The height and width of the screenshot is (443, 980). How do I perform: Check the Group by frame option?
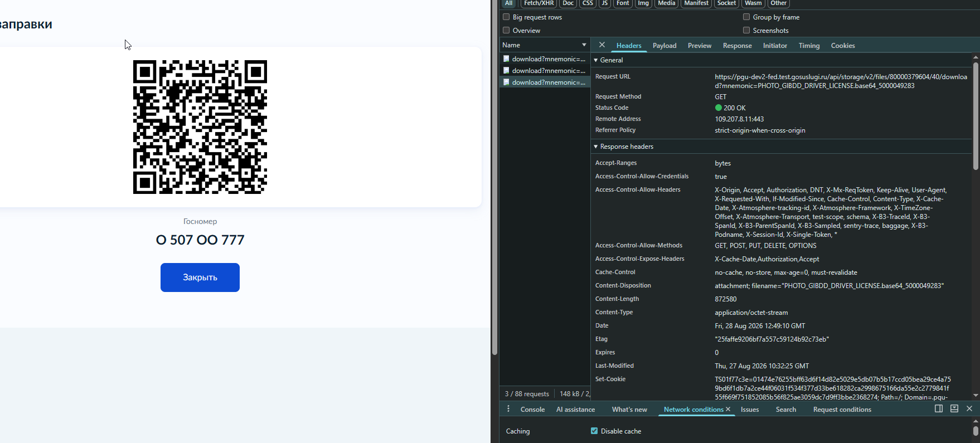coord(746,17)
